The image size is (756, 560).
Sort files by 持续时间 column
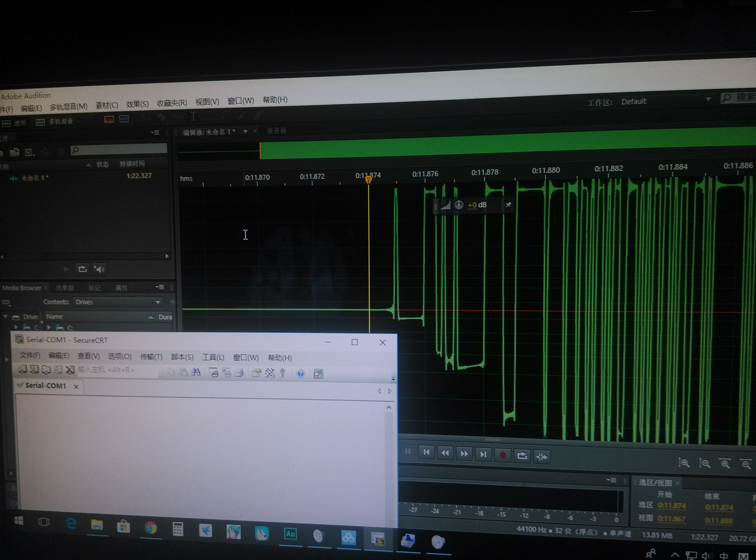tap(132, 163)
